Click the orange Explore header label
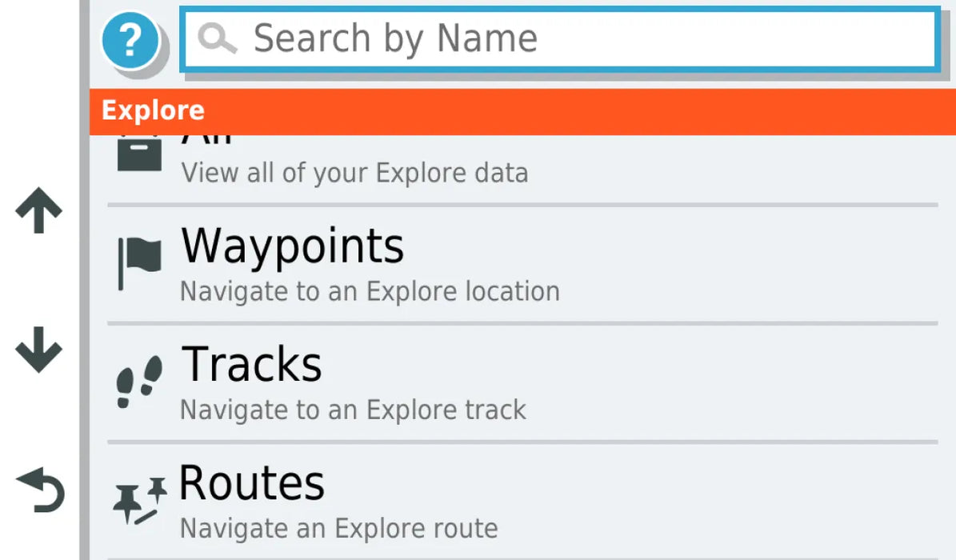This screenshot has height=560, width=956. pyautogui.click(x=153, y=111)
